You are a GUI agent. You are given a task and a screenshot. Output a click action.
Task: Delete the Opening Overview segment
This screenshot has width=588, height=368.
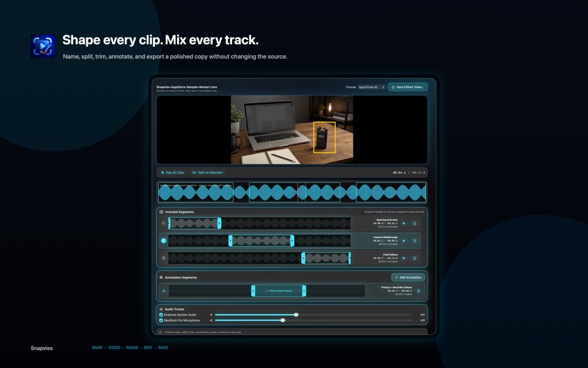(415, 223)
